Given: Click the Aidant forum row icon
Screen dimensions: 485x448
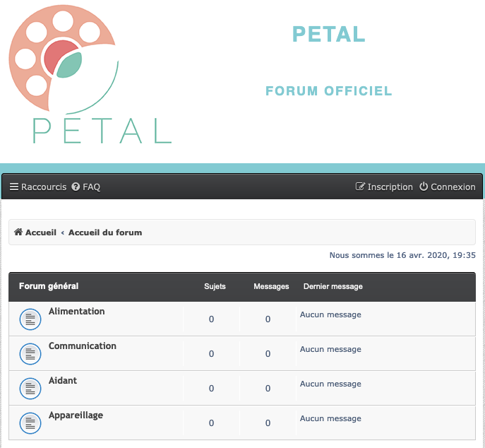Looking at the screenshot, I should [30, 389].
